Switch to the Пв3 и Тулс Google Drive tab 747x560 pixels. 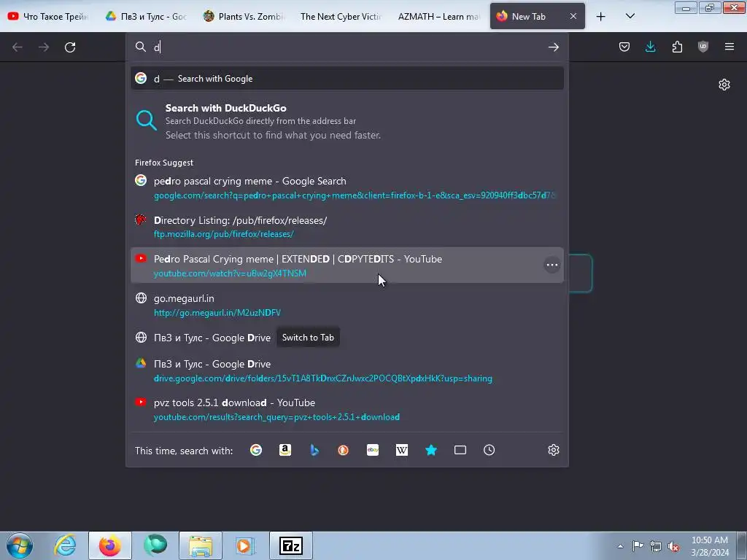(x=147, y=17)
